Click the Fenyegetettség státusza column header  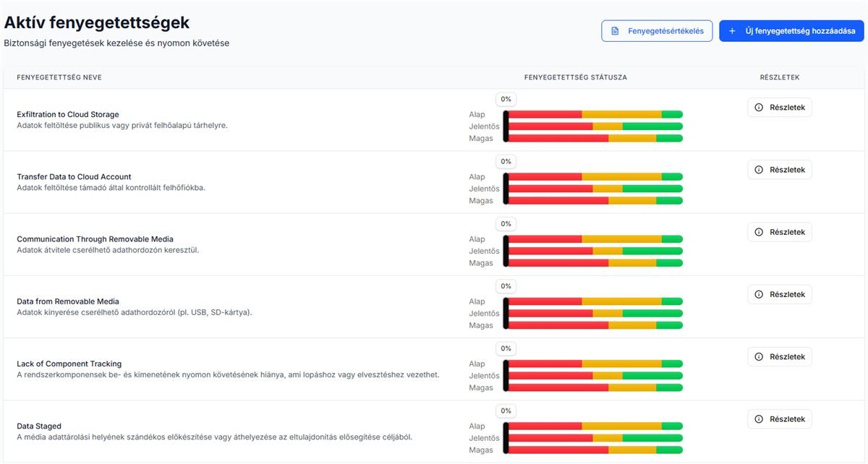point(575,77)
